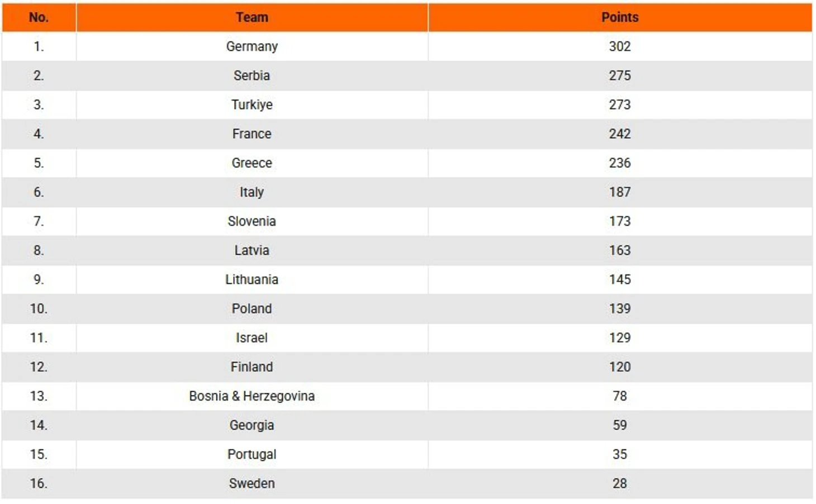
Task: Click Lithuania in the table
Action: click(x=252, y=279)
